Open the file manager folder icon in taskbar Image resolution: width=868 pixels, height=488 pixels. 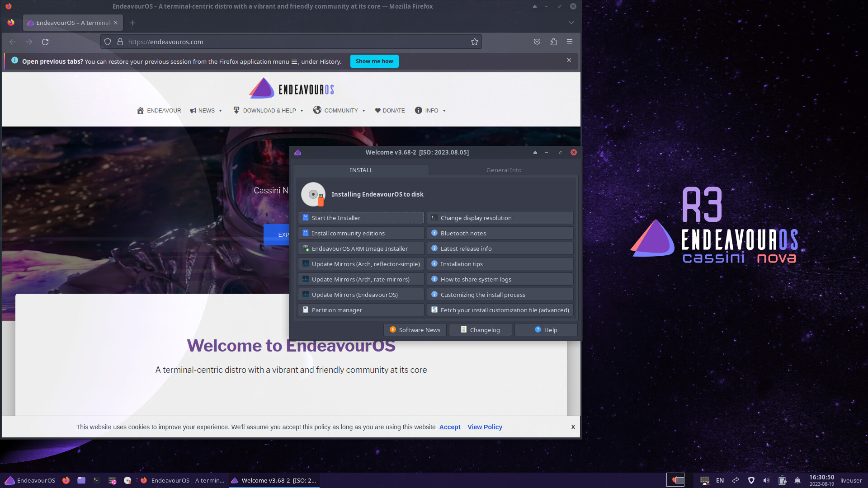point(81,480)
